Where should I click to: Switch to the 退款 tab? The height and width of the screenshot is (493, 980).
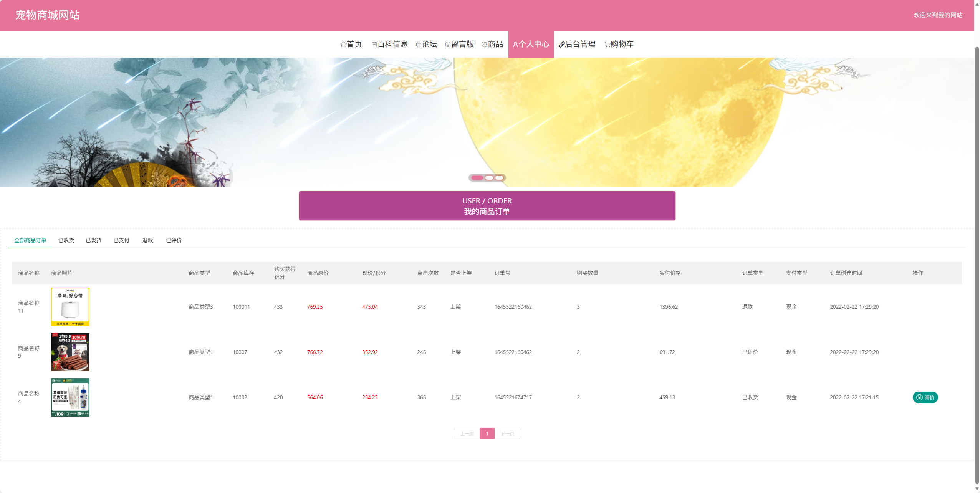pos(147,240)
